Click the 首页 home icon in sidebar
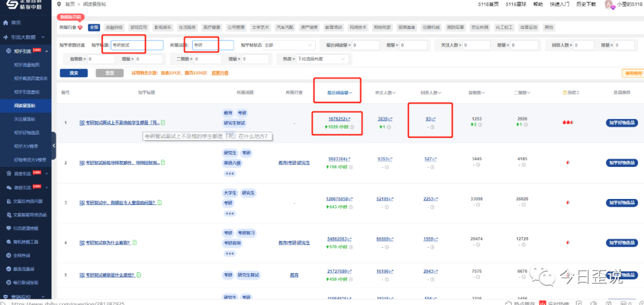The image size is (644, 305). [6, 23]
